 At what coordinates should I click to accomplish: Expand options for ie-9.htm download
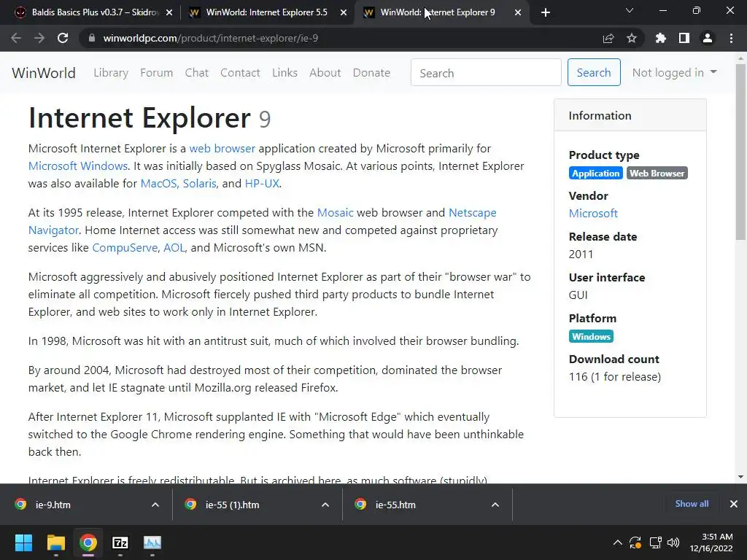[155, 505]
